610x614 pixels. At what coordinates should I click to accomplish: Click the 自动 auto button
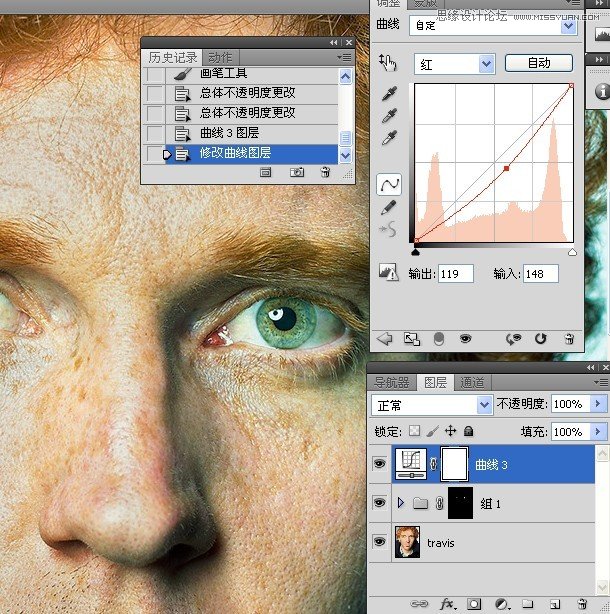pyautogui.click(x=539, y=63)
